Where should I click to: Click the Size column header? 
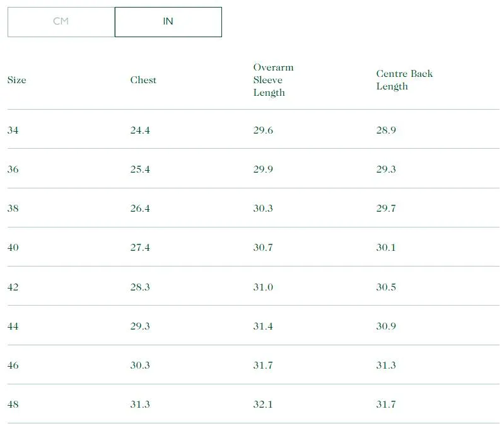(x=17, y=80)
